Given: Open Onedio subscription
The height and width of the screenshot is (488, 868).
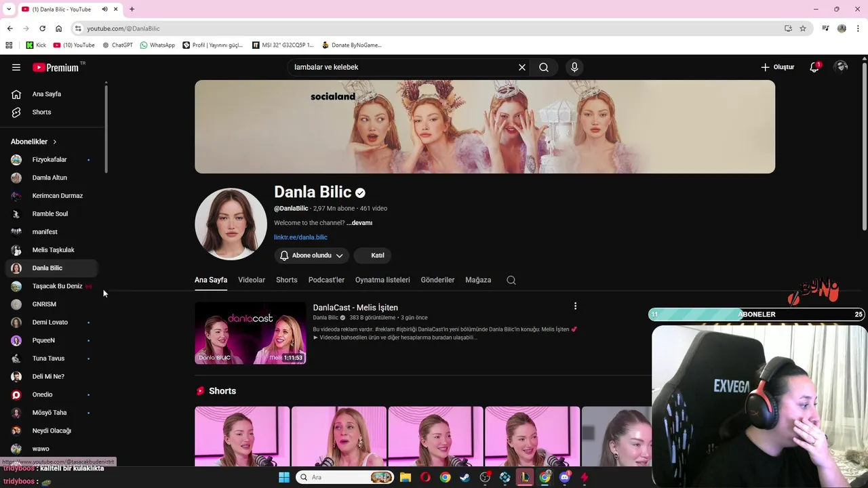Looking at the screenshot, I should point(52,394).
